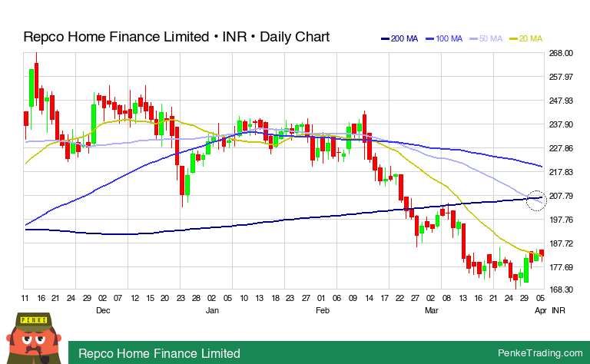Click the Jan month label
The width and height of the screenshot is (590, 364).
tap(212, 310)
